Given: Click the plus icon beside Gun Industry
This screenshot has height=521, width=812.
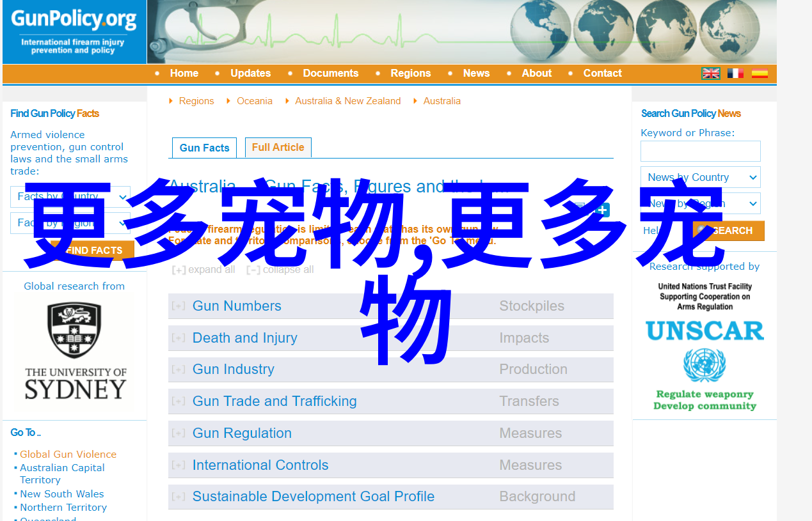Looking at the screenshot, I should point(179,369).
